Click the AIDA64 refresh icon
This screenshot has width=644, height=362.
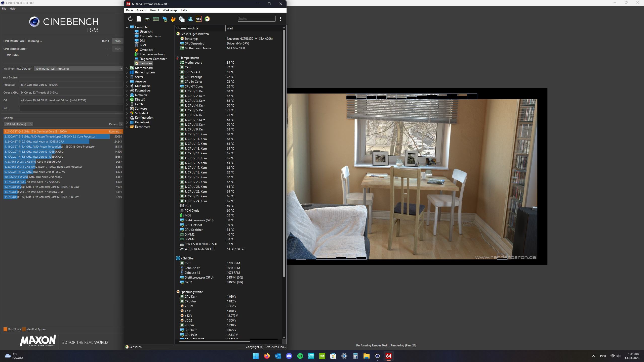tap(130, 19)
